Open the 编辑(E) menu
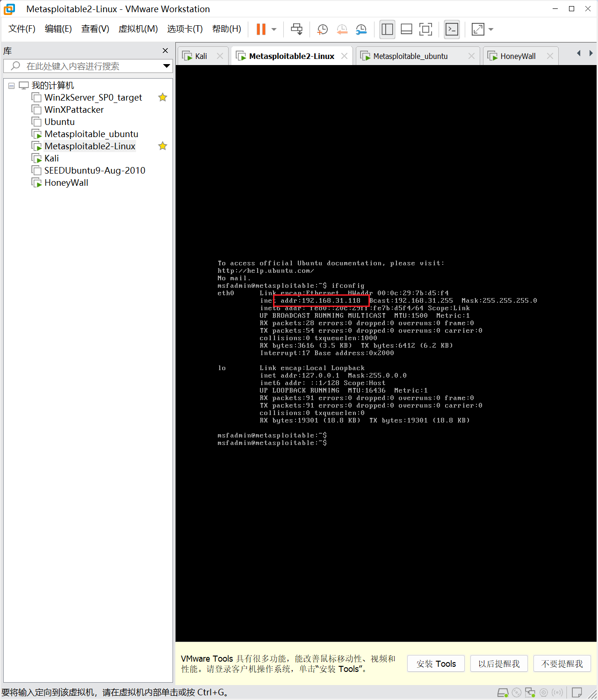This screenshot has width=598, height=700. pyautogui.click(x=58, y=29)
